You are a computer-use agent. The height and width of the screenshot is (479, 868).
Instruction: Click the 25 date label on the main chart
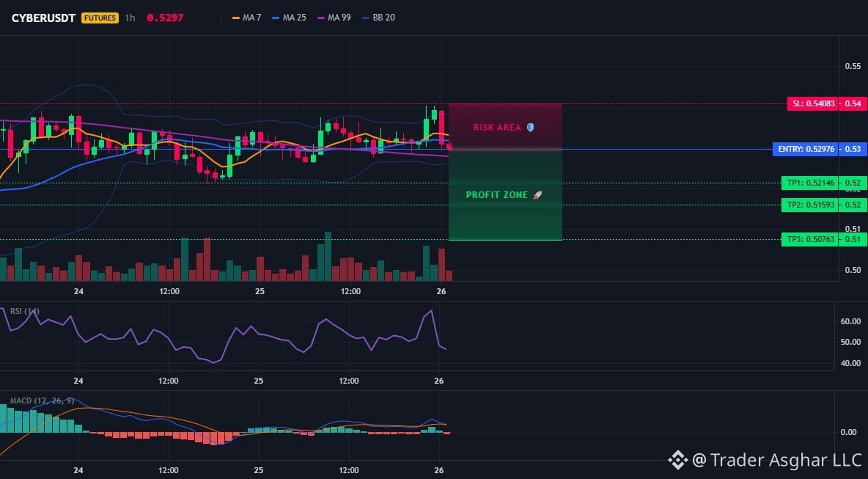point(259,291)
